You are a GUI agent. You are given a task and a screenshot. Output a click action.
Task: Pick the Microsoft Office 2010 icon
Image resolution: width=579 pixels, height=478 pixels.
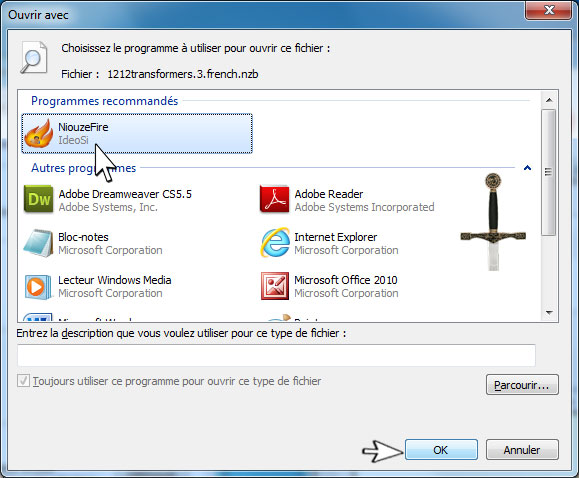pyautogui.click(x=275, y=286)
